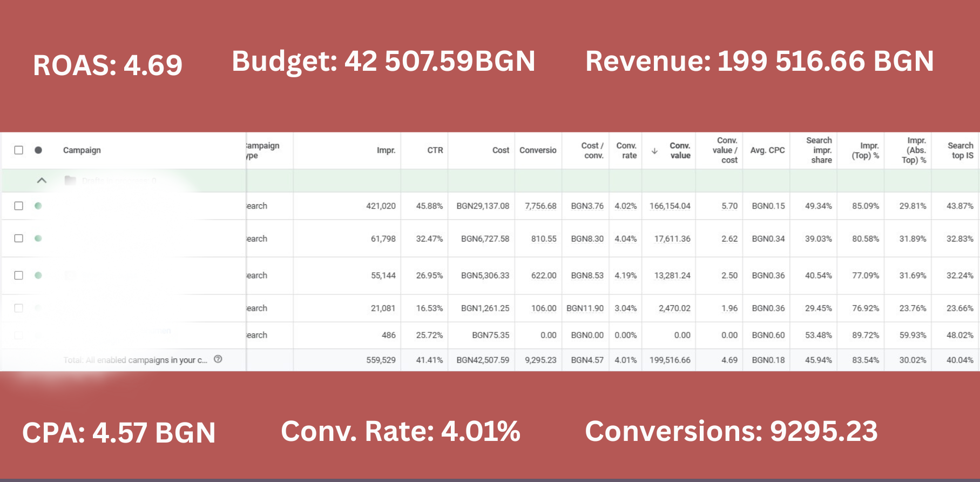The width and height of the screenshot is (980, 482).
Task: Click the Total: All enabled campaigns label
Action: (x=135, y=360)
